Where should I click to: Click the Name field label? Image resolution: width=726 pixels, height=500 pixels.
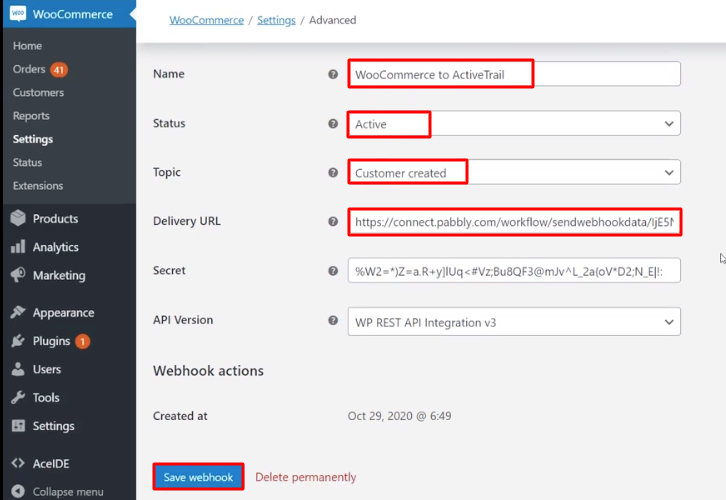(169, 74)
